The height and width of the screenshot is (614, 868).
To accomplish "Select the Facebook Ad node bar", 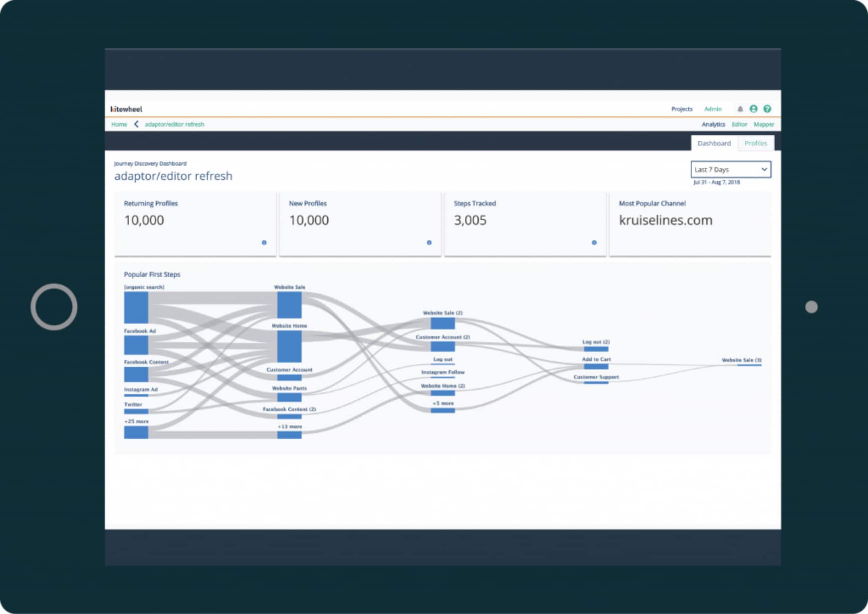I will point(136,345).
